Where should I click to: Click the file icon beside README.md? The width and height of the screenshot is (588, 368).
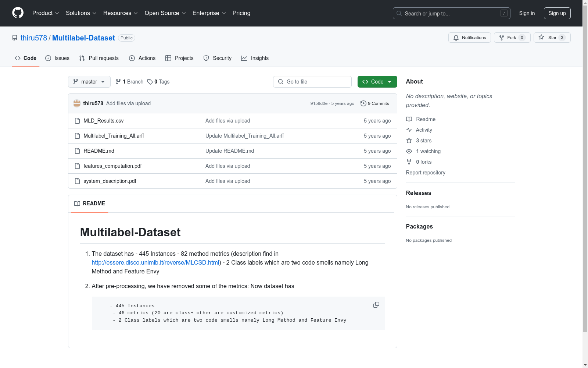pos(77,151)
